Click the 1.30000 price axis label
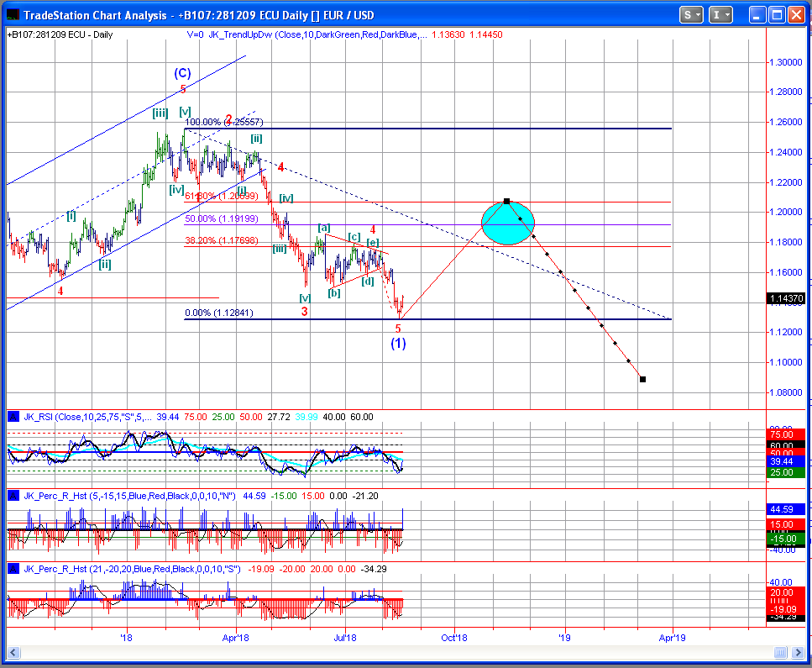Screen dimensions: 812x668 point(785,62)
